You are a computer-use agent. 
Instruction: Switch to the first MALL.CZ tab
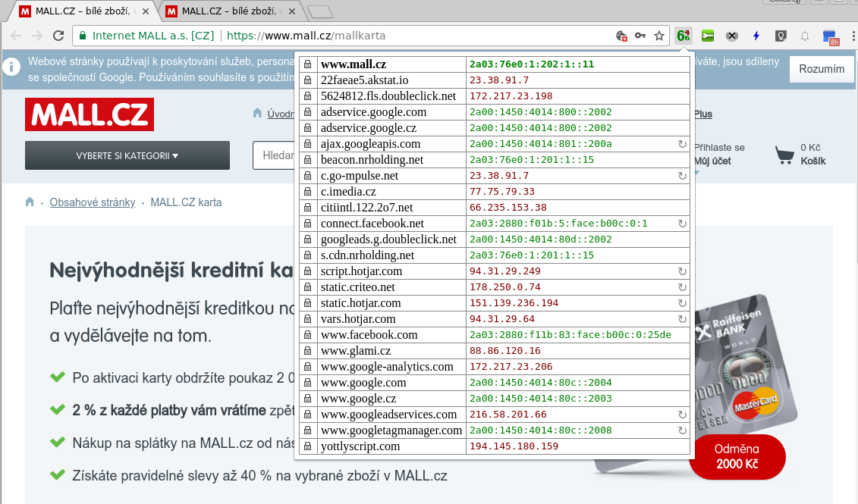coord(82,11)
